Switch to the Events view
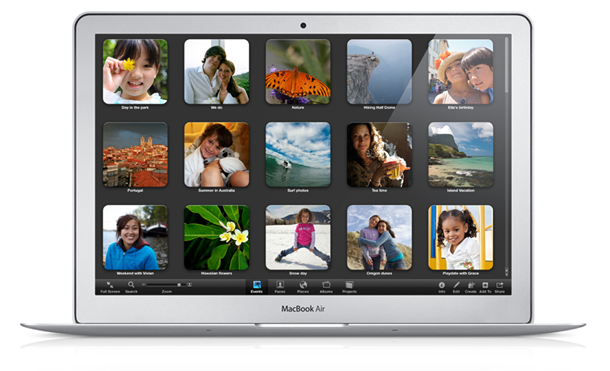Image resolution: width=610 pixels, height=371 pixels. [257, 285]
